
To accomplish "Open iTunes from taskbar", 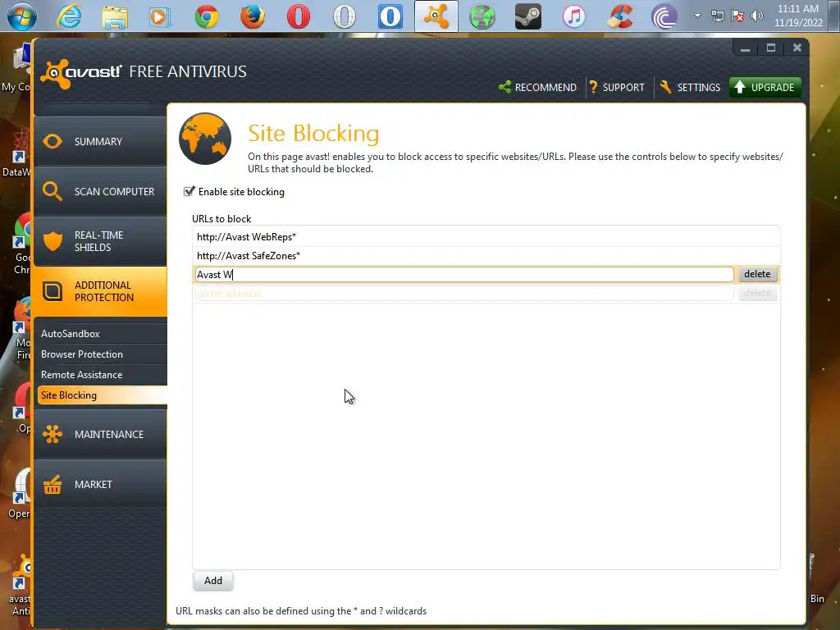I will point(573,16).
